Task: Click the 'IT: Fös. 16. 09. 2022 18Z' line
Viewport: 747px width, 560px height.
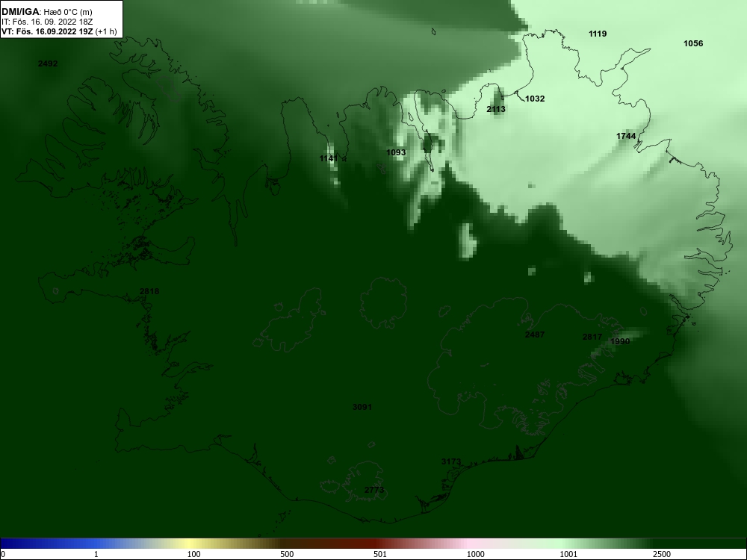Action: tap(47, 22)
